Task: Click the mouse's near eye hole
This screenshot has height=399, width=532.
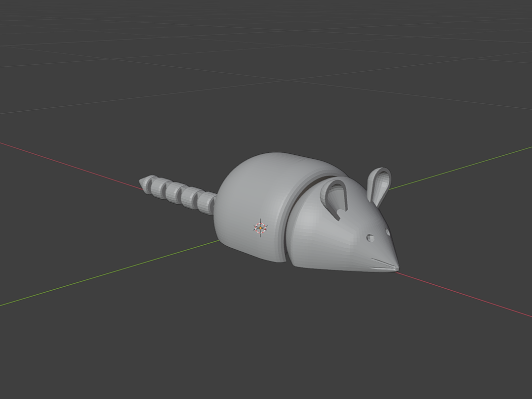Action: (370, 238)
